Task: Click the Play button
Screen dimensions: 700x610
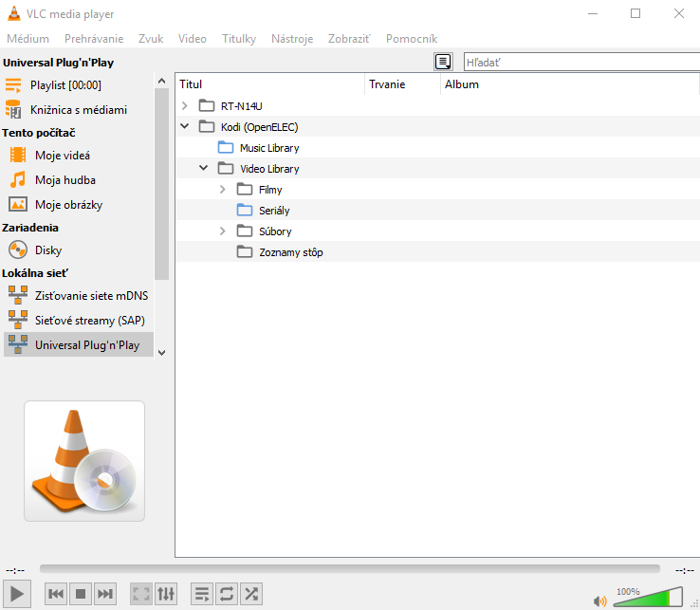Action: (x=17, y=594)
